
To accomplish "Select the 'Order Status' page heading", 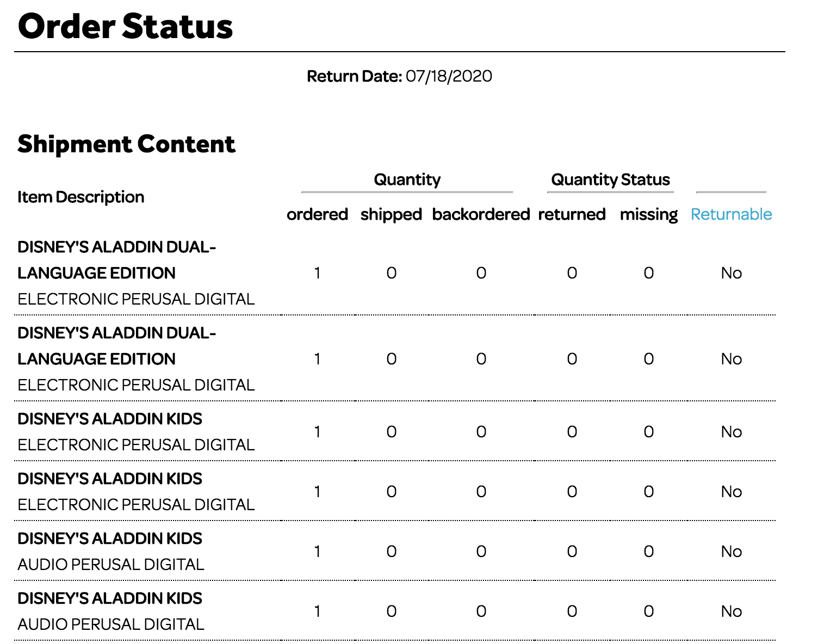I will click(x=125, y=26).
